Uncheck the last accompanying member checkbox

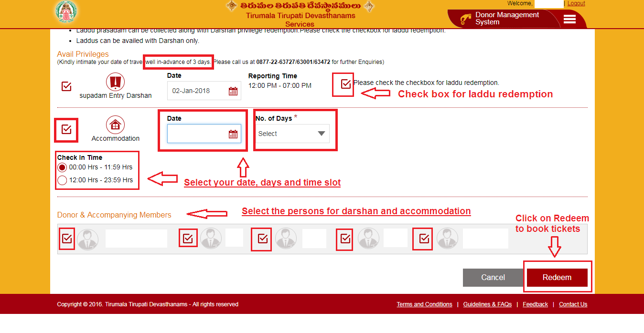424,239
